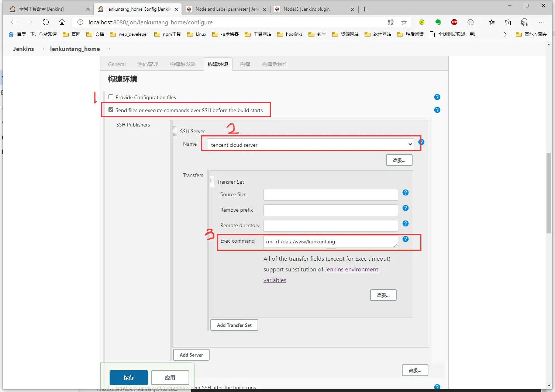Viewport: 555px width, 392px height.
Task: Switch to 全局工具配置 browser tab
Action: click(x=49, y=9)
